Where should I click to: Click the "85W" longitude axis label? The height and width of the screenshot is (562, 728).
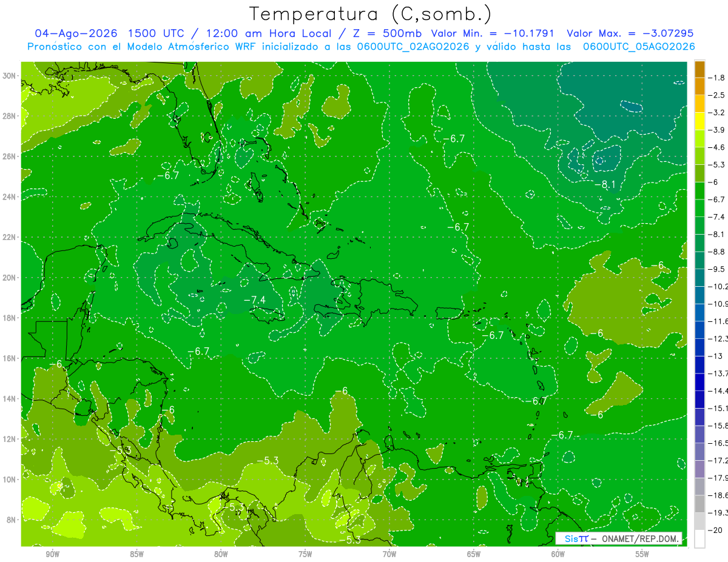[x=137, y=554]
